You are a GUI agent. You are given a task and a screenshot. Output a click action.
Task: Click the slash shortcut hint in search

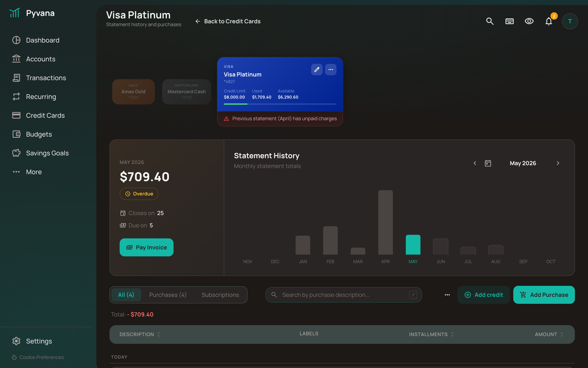click(413, 295)
